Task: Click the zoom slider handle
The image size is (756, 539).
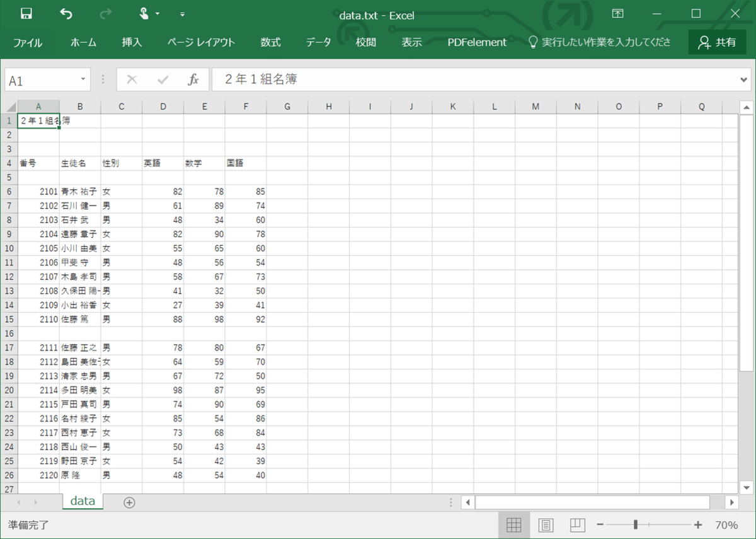Action: pos(636,525)
